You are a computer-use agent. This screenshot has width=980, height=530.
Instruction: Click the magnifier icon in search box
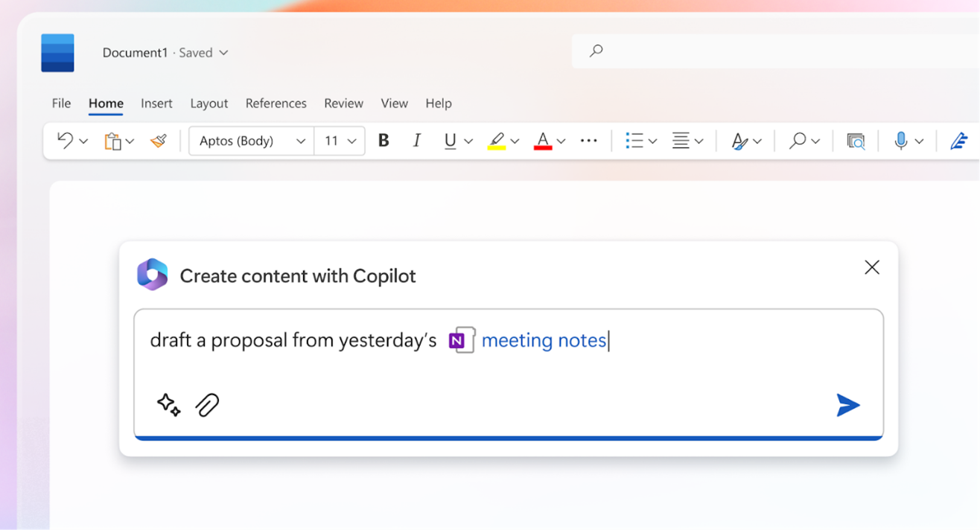(x=596, y=51)
